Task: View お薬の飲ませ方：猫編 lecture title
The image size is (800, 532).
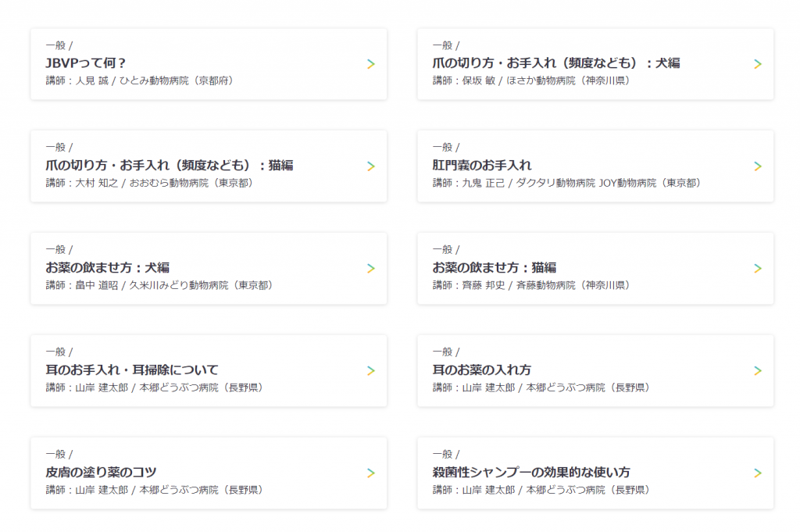Action: tap(495, 268)
